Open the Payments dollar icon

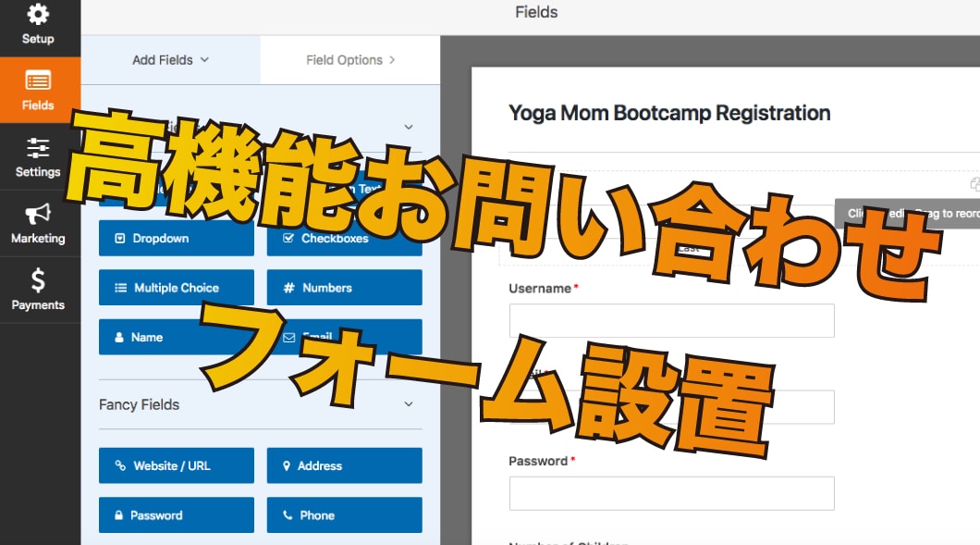(x=38, y=280)
